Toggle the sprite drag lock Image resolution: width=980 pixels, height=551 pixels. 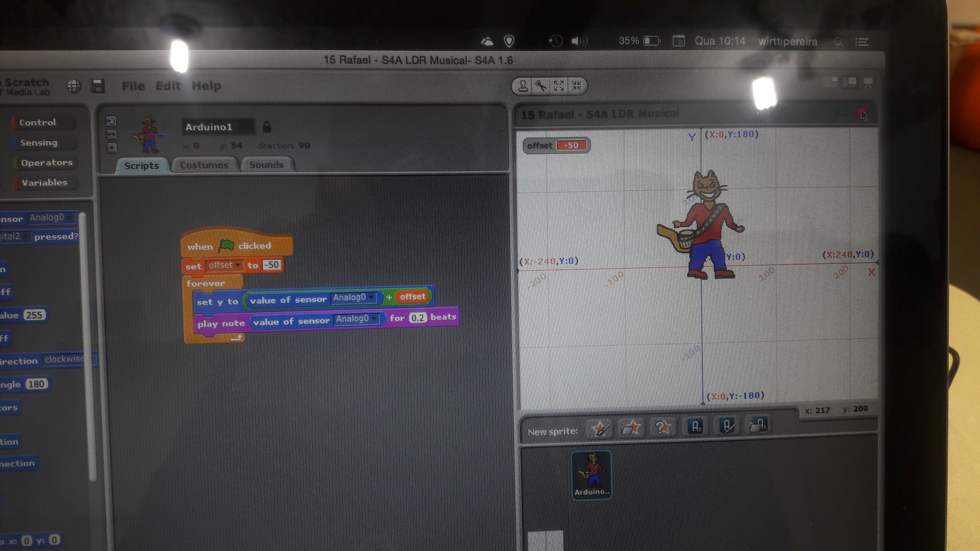267,127
